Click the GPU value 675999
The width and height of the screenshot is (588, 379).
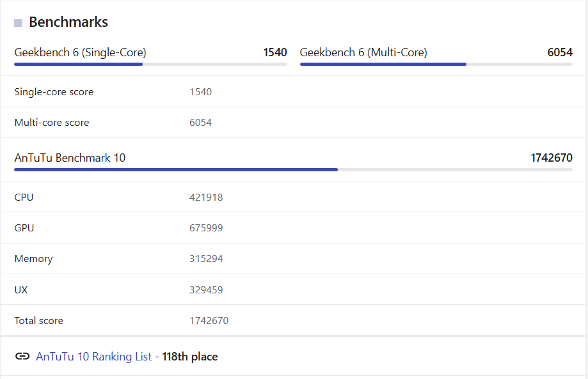point(206,228)
